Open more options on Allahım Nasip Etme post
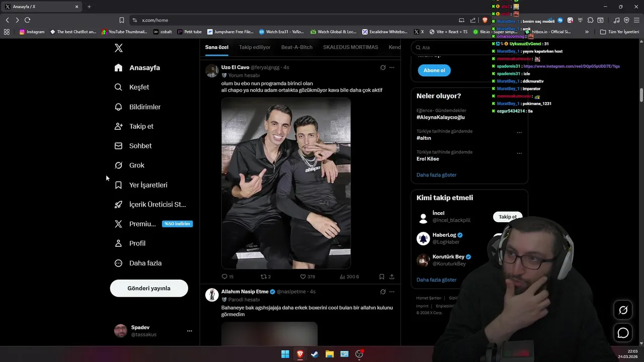 pyautogui.click(x=392, y=292)
